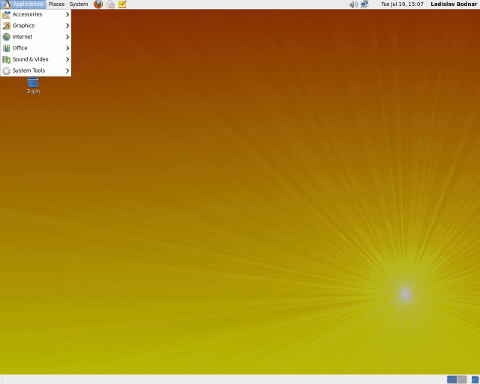
Task: Click the date and time clock
Action: pos(402,4)
